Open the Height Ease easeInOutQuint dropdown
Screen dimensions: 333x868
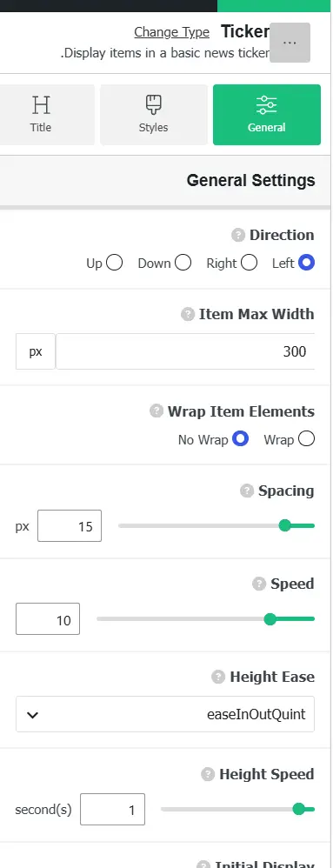(x=165, y=714)
